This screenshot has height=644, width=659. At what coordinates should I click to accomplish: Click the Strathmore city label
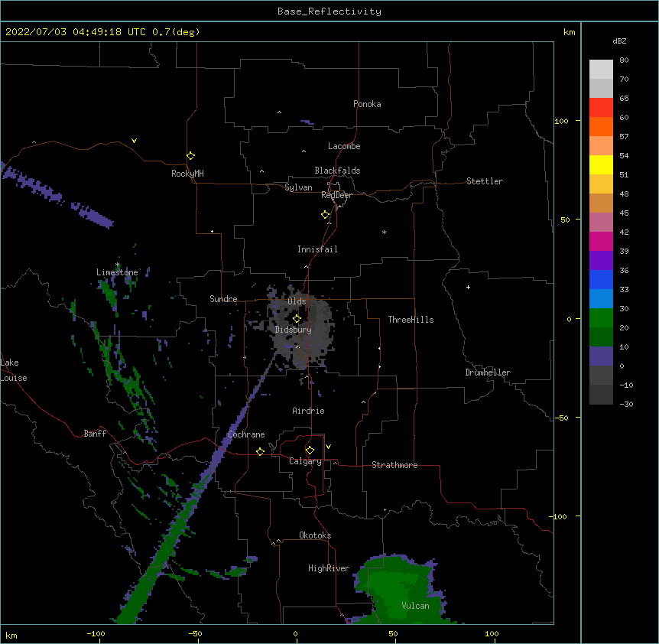tap(394, 465)
